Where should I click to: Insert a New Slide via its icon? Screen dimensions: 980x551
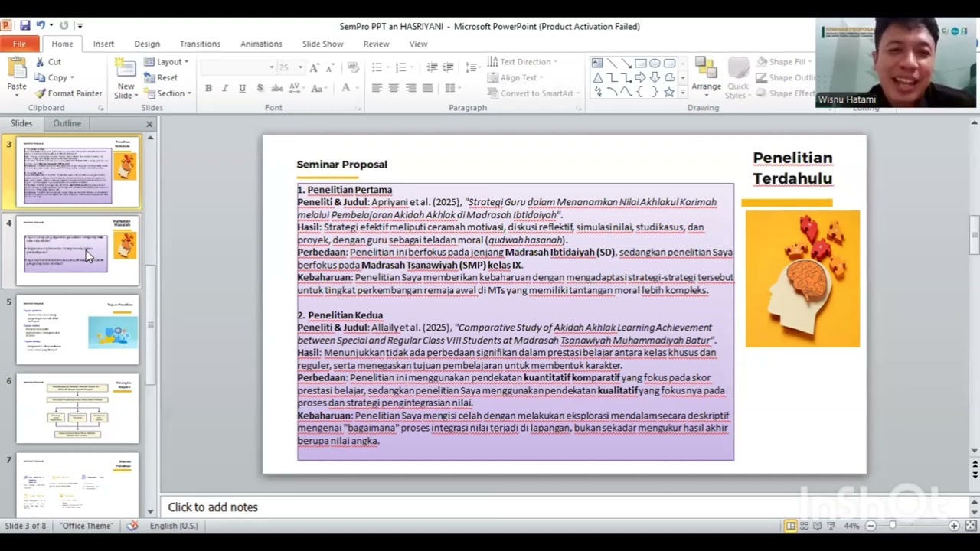coord(126,67)
